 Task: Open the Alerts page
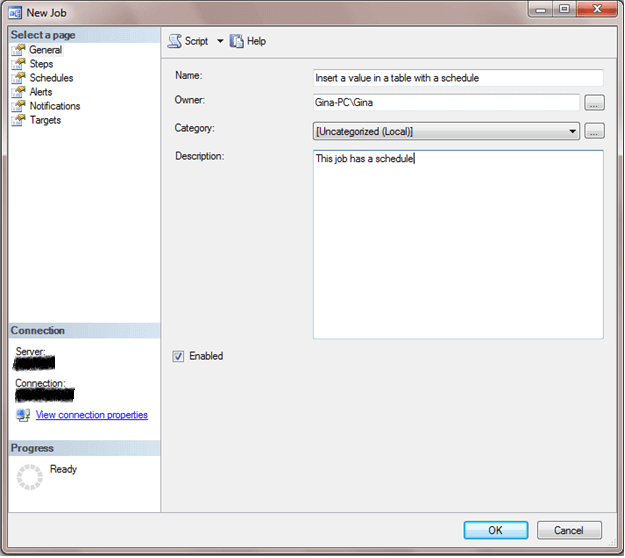[41, 92]
